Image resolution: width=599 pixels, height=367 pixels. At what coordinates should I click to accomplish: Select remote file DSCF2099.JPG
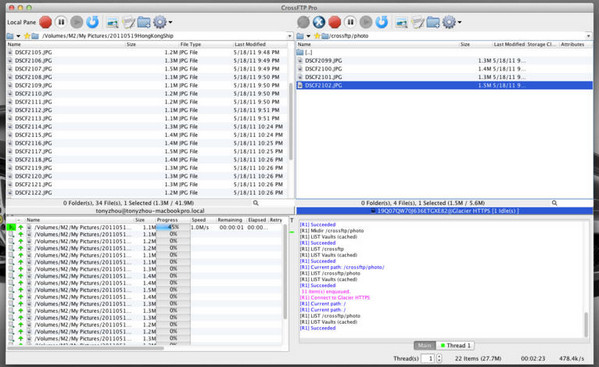[444, 60]
